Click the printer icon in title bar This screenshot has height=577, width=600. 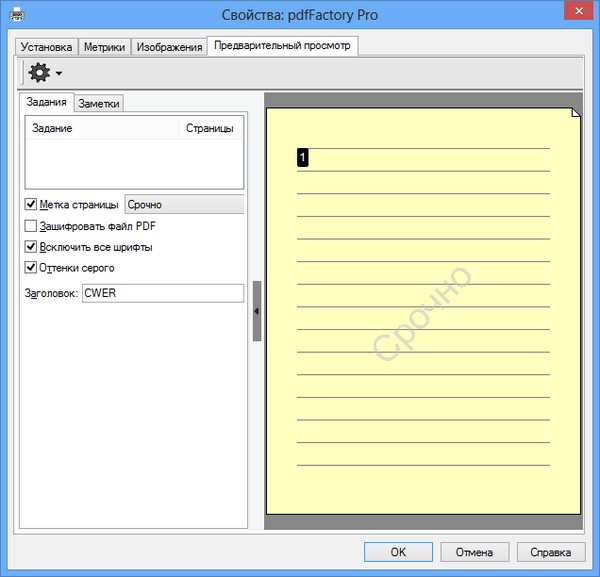point(17,15)
